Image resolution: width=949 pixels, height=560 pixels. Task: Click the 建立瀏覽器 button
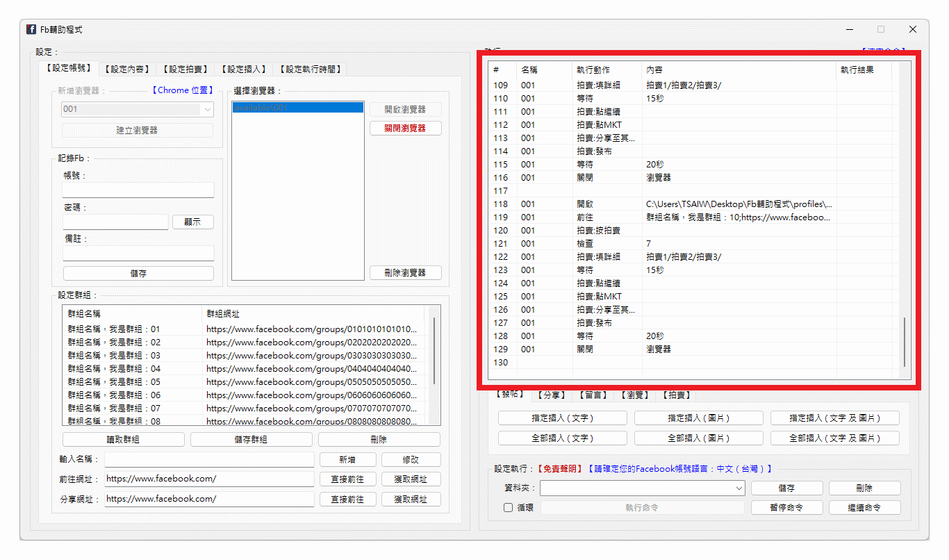138,130
